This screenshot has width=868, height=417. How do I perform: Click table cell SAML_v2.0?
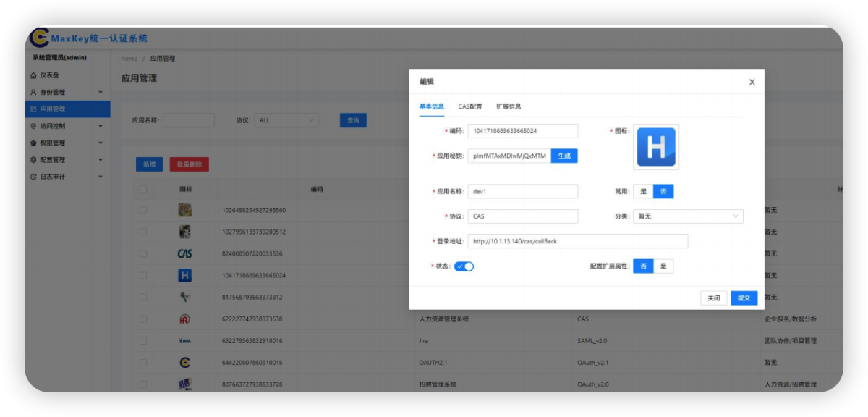(592, 340)
